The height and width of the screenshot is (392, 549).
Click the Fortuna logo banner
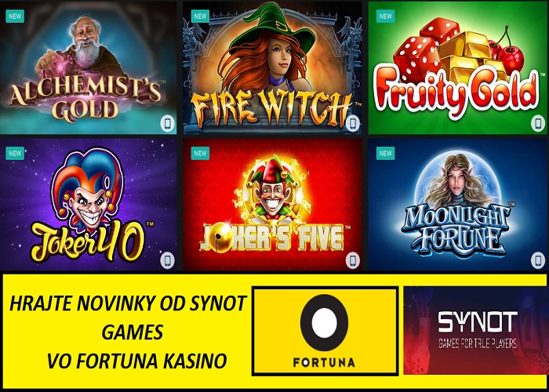click(325, 331)
